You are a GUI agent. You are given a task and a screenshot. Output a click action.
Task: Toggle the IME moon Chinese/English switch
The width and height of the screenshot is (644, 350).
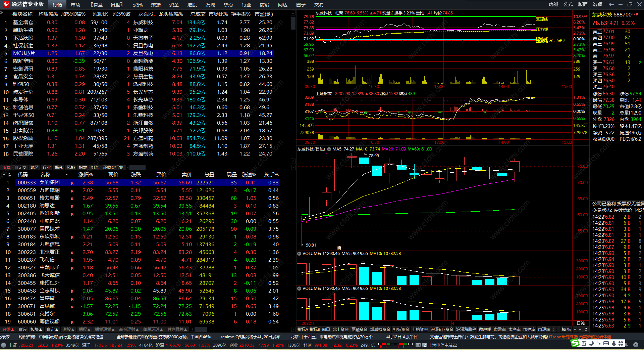[591, 343]
